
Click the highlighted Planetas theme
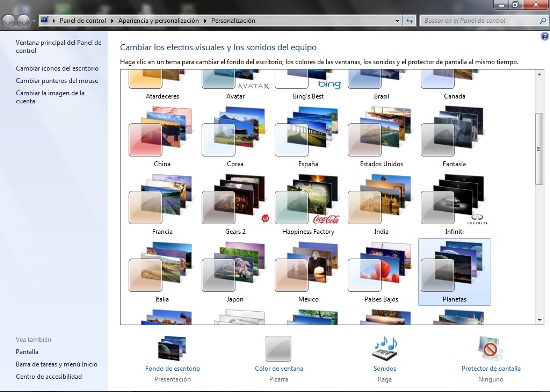pyautogui.click(x=454, y=272)
